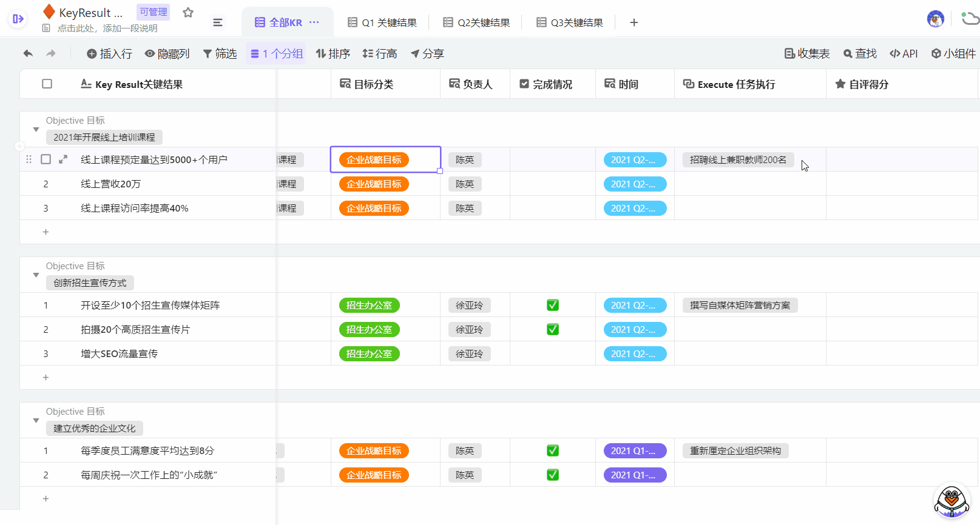
Task: Uncheck completion for 每季度员工满意度平均达到8分
Action: [552, 450]
